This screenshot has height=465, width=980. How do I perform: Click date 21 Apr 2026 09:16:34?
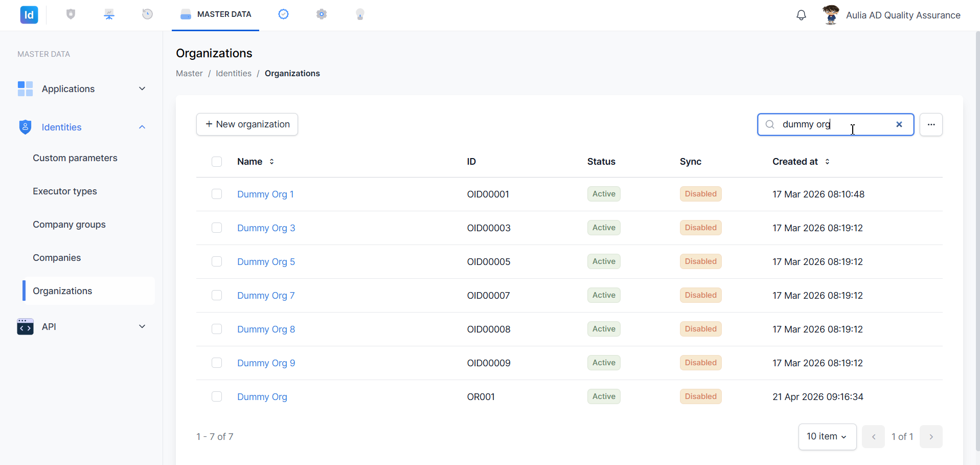click(x=818, y=397)
